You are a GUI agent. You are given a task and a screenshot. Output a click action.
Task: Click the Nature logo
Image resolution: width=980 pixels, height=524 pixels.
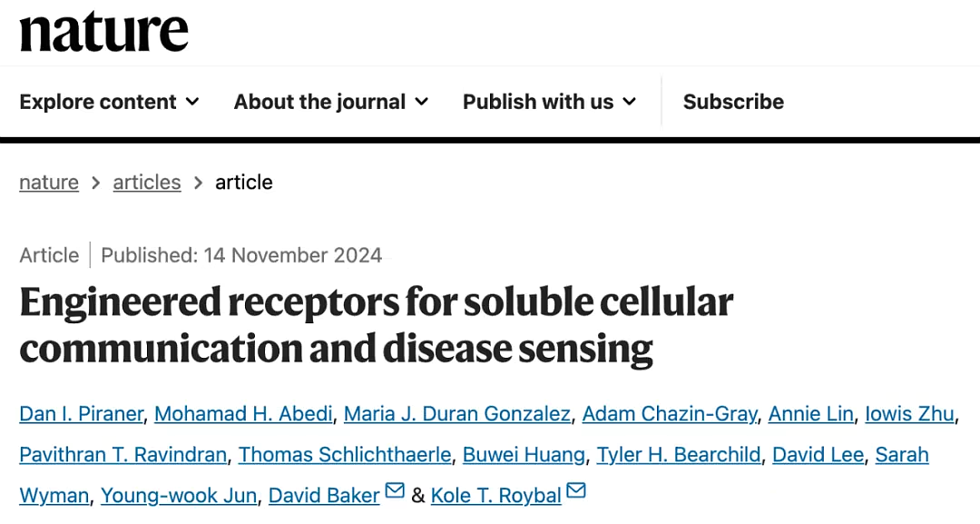pyautogui.click(x=103, y=31)
